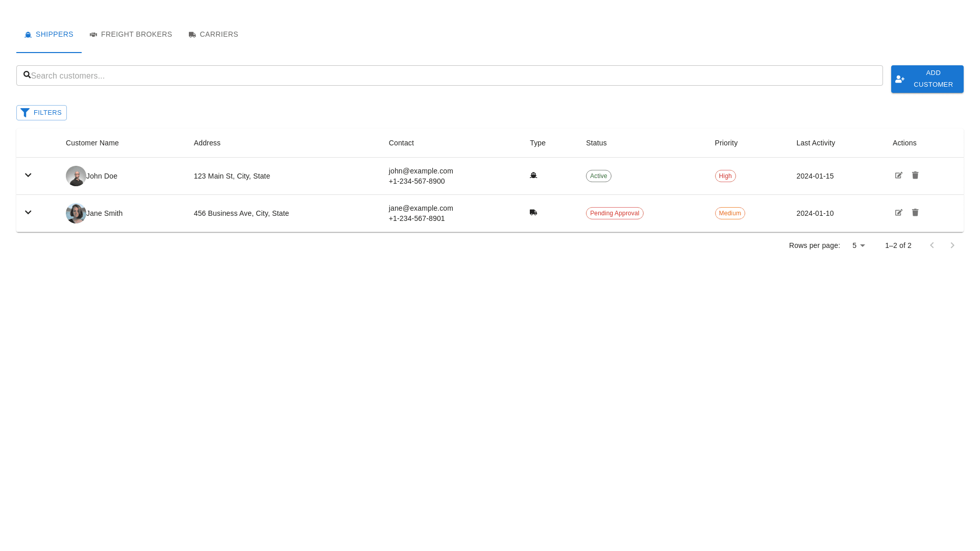Expand Jane Smith's row details
Viewport: 980px width, 551px height.
point(28,212)
